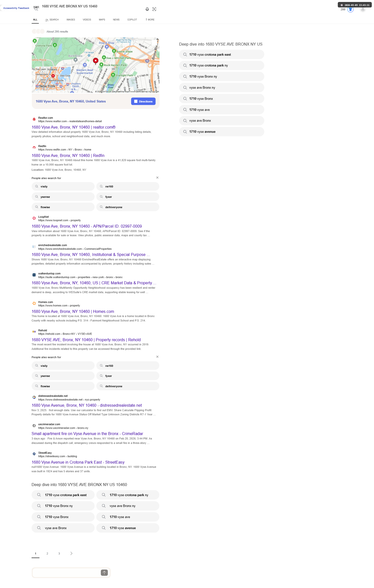Open the Institutional & Special Purpose result
Image resolution: width=374 pixels, height=588 pixels.
[x=91, y=255]
